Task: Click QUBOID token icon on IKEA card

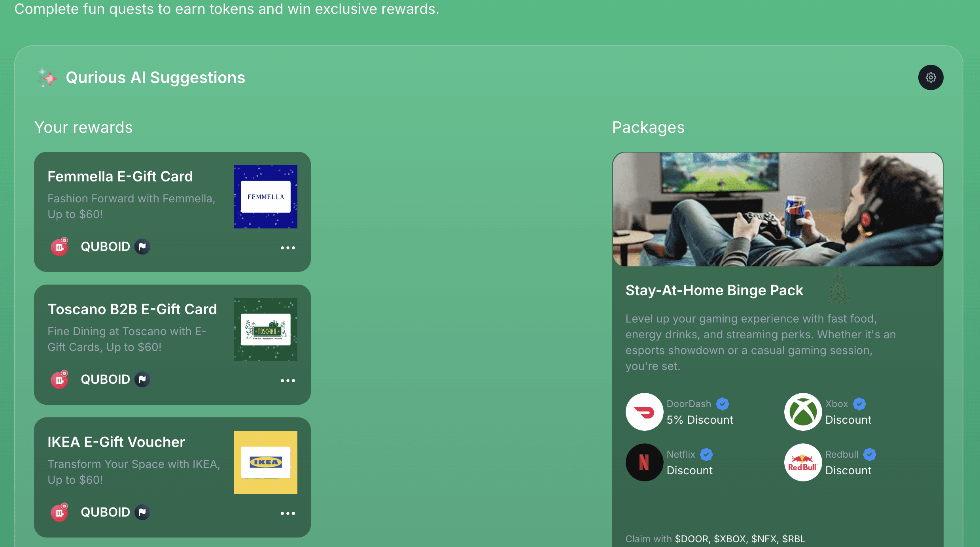Action: point(60,512)
